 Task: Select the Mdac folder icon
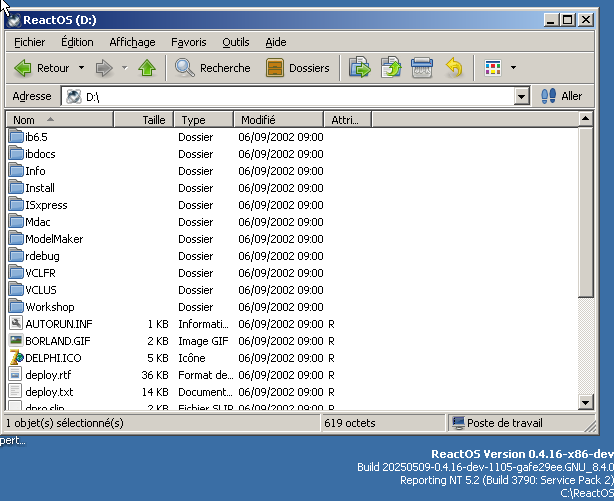[16, 222]
